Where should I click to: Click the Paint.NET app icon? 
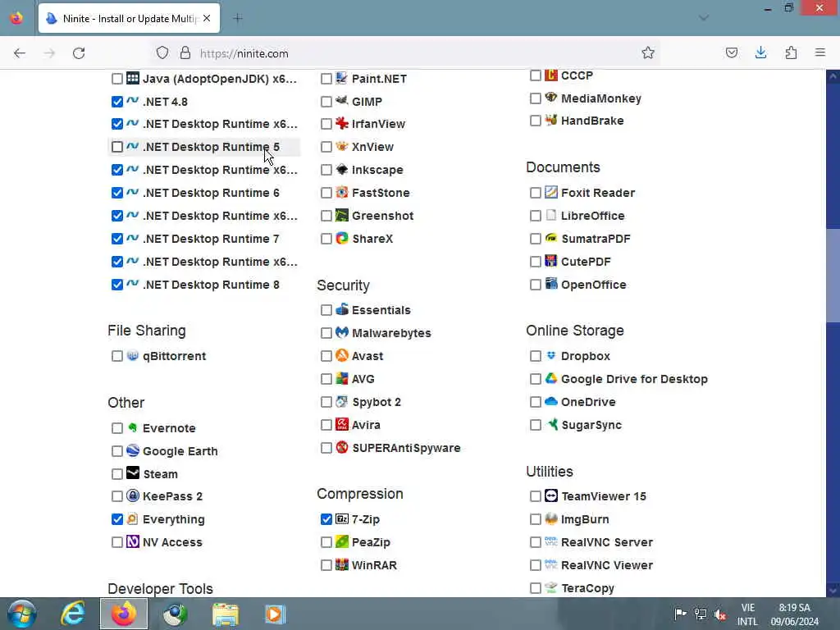342,78
